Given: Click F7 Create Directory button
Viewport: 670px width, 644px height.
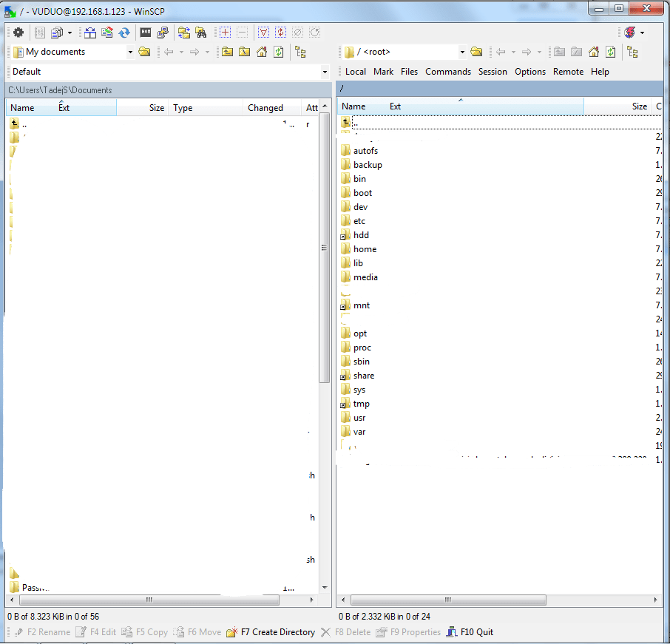Looking at the screenshot, I should pyautogui.click(x=271, y=632).
